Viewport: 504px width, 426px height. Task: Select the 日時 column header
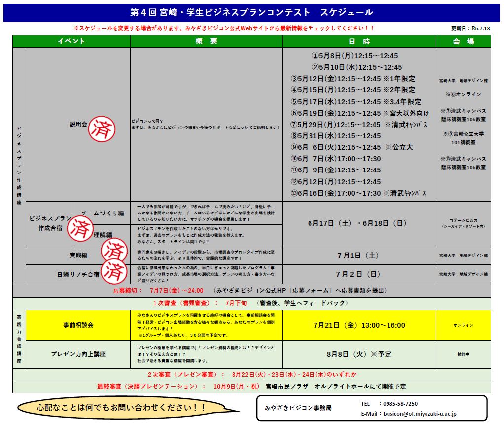[x=359, y=41]
